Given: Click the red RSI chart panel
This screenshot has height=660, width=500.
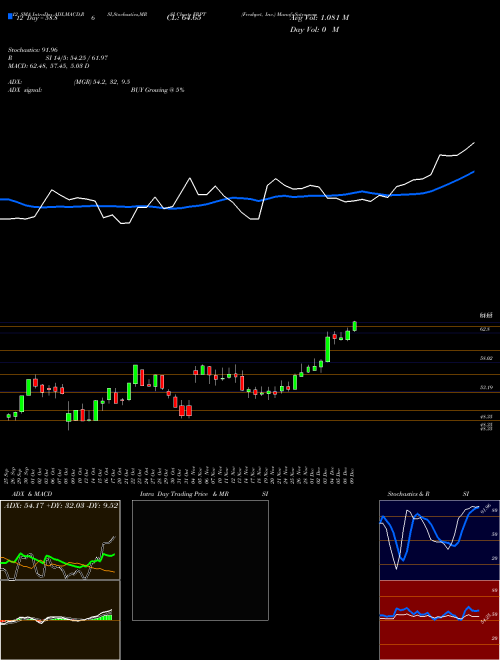Looking at the screenshot, I should pos(439,620).
